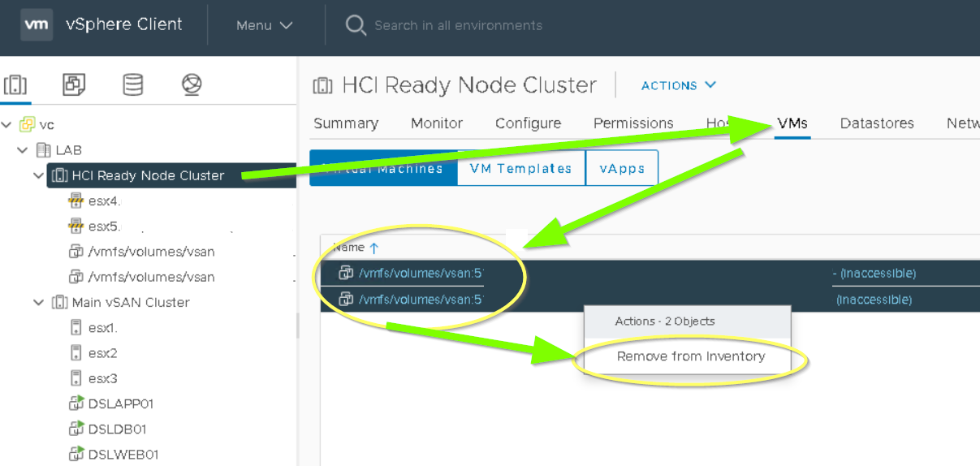Collapse the vc vCenter node
This screenshot has height=466, width=980.
click(6, 125)
